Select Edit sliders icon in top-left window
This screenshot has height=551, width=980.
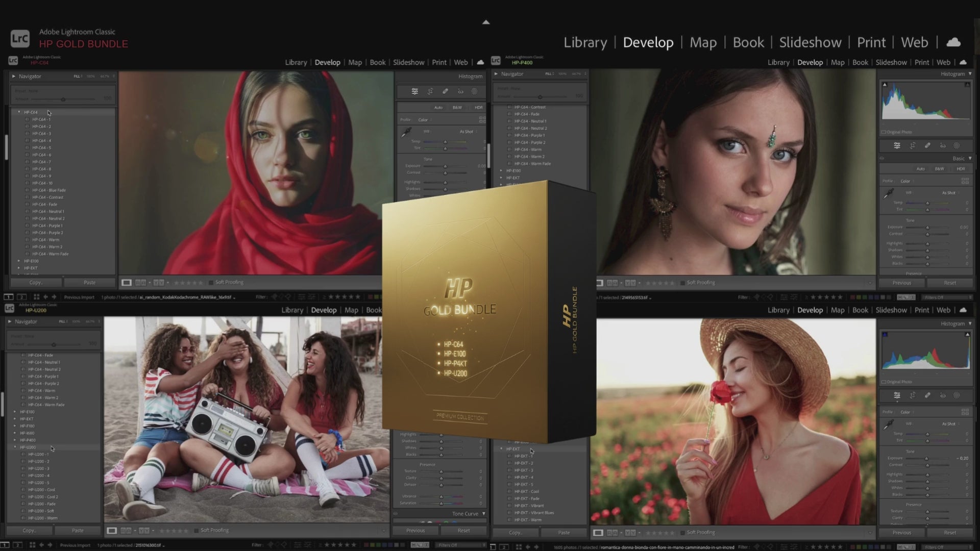(x=414, y=91)
